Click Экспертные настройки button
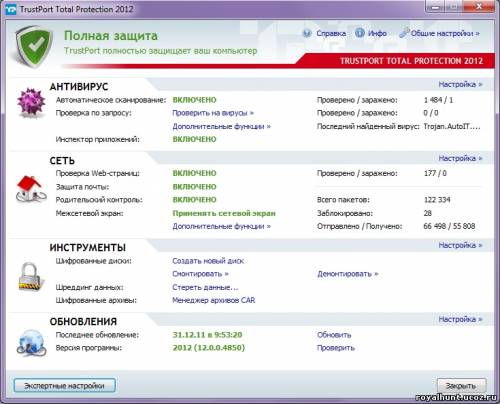 tap(64, 386)
